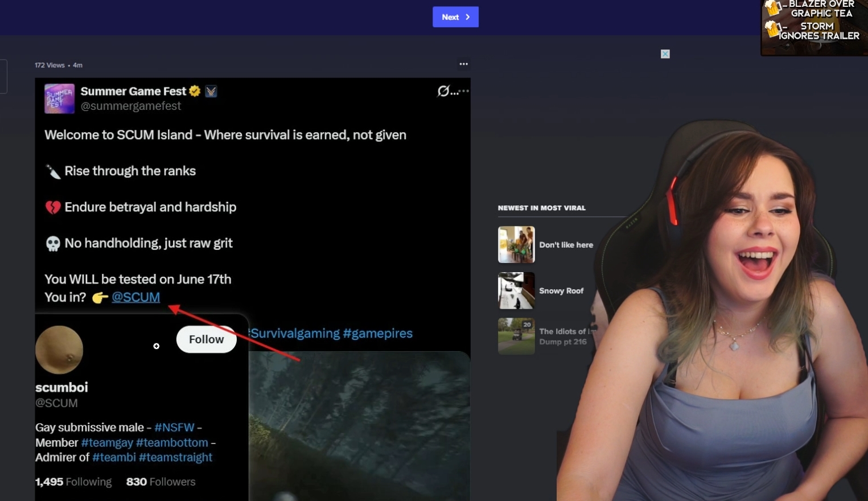Click "No handholding, just raw grit" line

coord(149,244)
